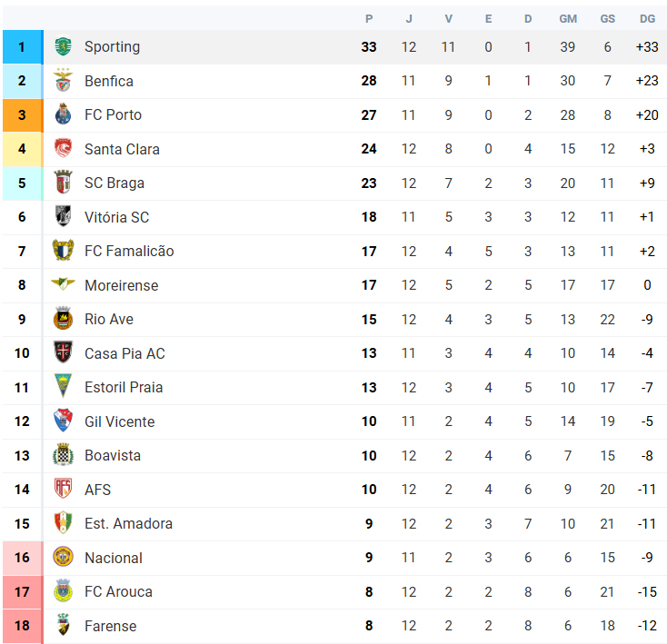Sort table by the DG column header

[x=647, y=19]
